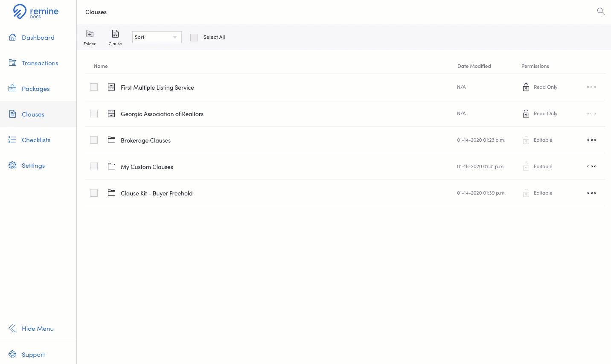Open Settings in sidebar
611x364 pixels.
(33, 166)
